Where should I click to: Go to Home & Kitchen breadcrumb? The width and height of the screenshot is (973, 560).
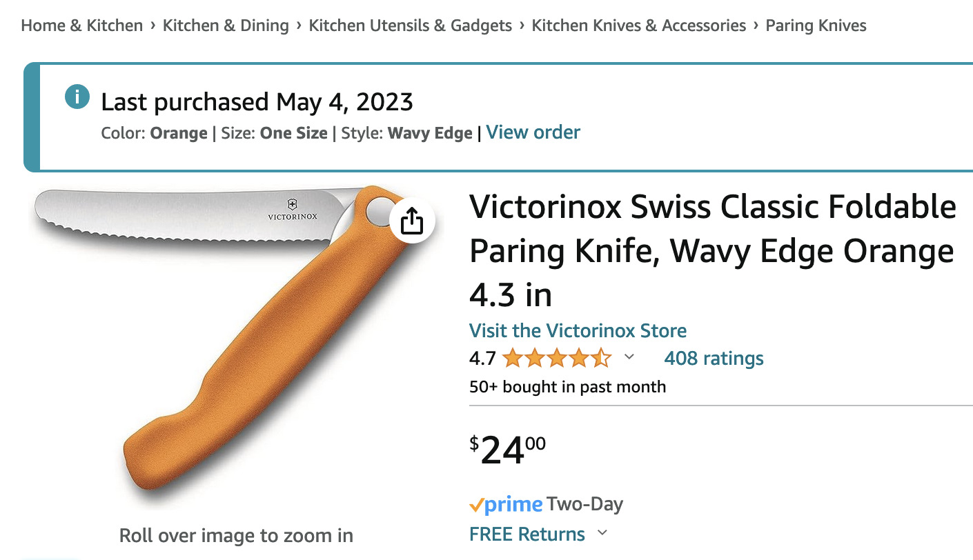tap(82, 26)
